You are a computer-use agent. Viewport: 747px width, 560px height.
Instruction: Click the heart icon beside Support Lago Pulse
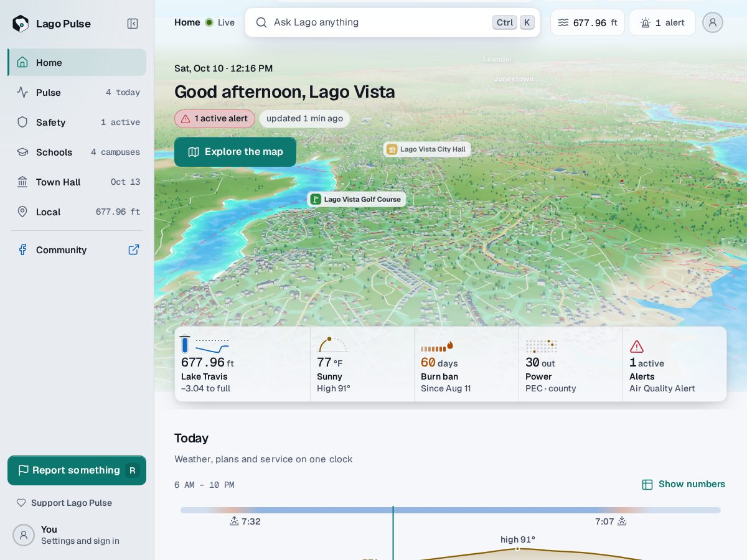coord(21,503)
